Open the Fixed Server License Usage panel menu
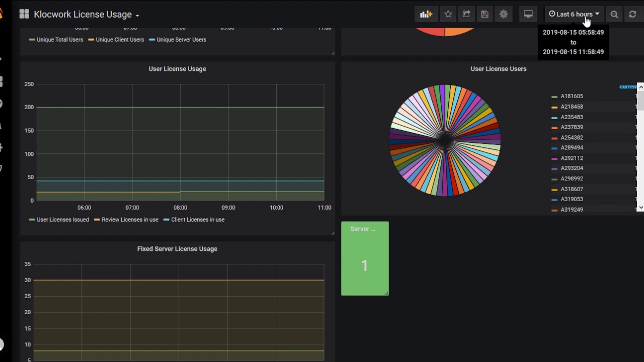 click(x=177, y=249)
